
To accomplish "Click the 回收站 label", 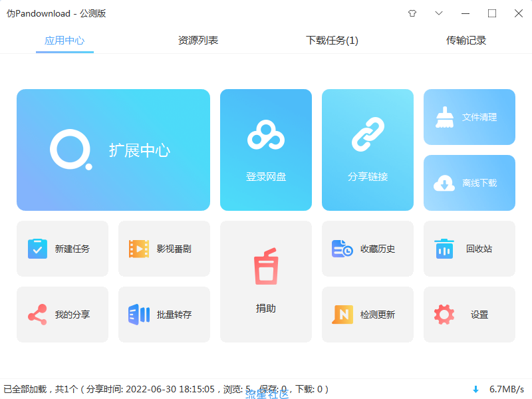I will pyautogui.click(x=479, y=249).
